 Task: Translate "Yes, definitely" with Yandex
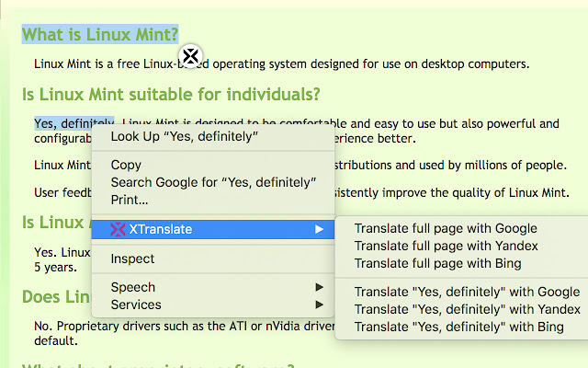pyautogui.click(x=467, y=309)
